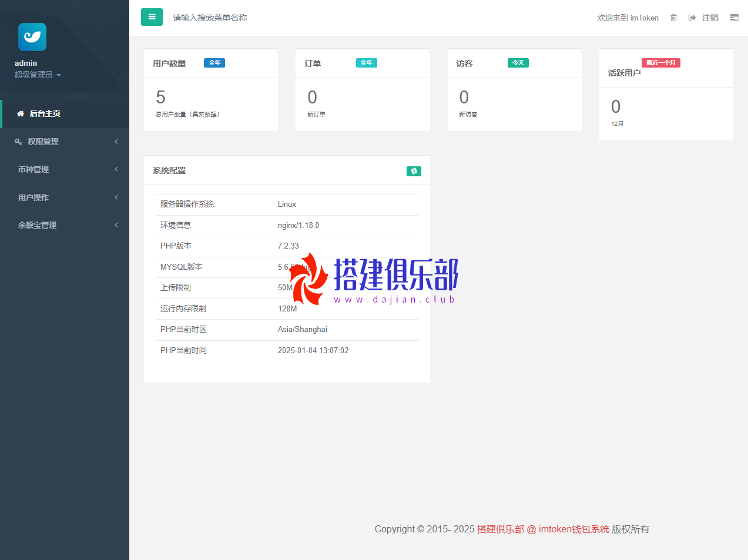
Task: Click green badge icon in 系统配置 header
Action: [414, 171]
